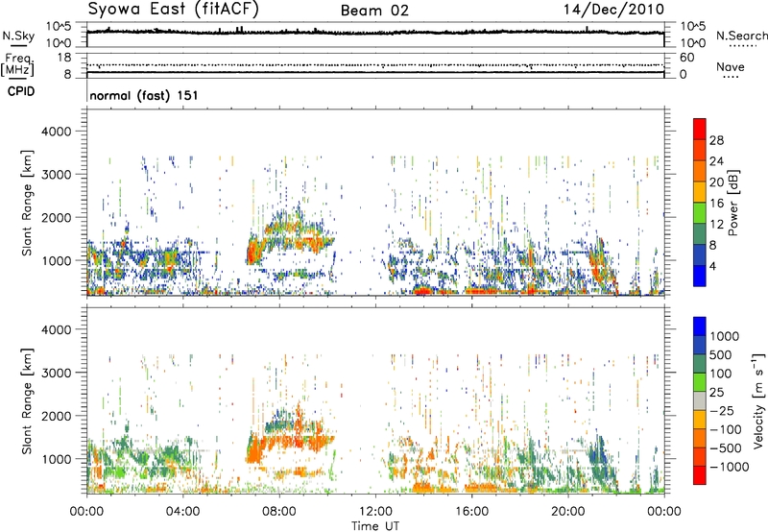This screenshot has height=532, width=768.
Task: Select the '16' power colorbar label
Action: (716, 204)
